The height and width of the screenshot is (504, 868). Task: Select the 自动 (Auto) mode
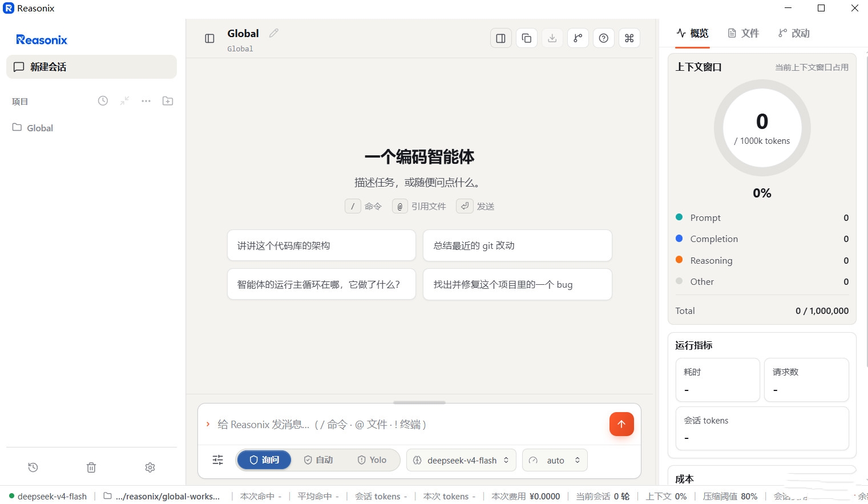pos(318,460)
